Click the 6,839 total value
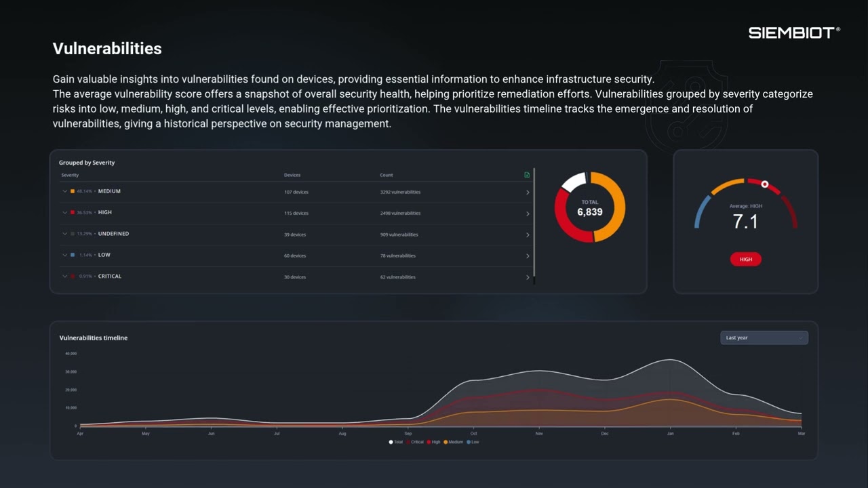Image resolution: width=868 pixels, height=488 pixels. coord(590,212)
